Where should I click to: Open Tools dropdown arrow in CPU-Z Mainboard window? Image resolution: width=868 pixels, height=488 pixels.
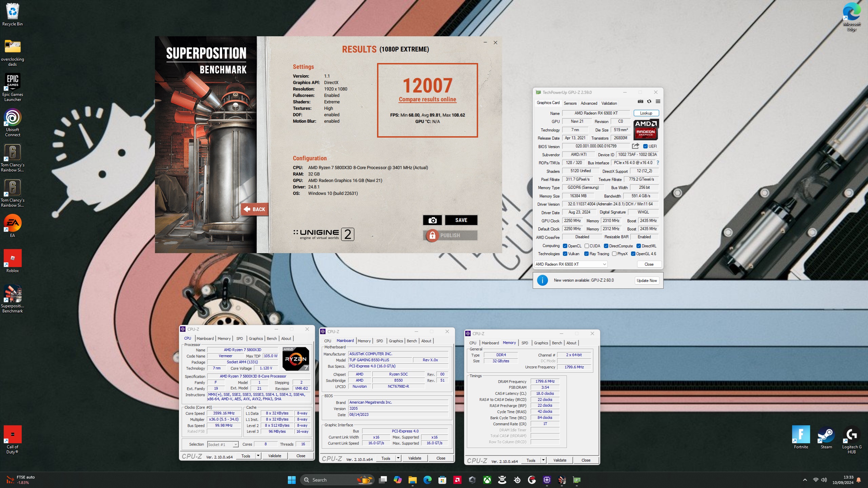click(398, 458)
